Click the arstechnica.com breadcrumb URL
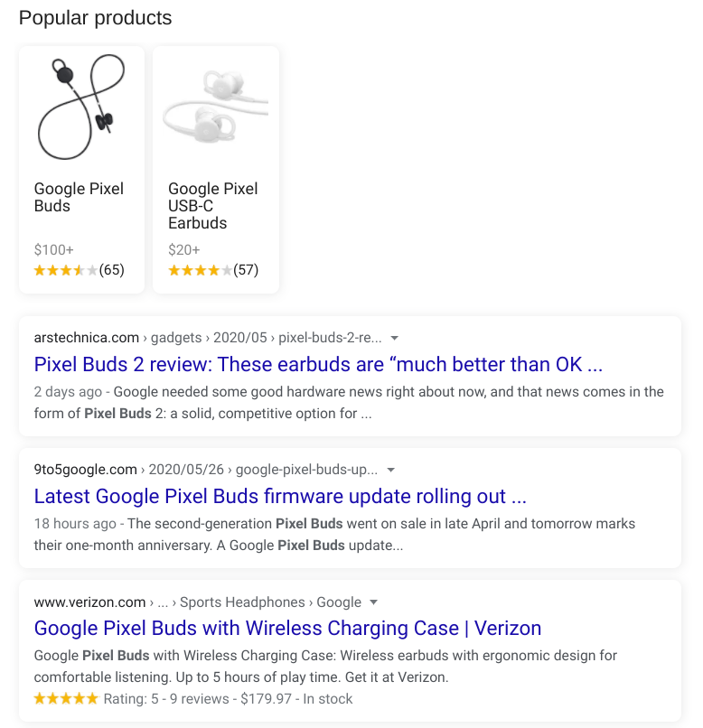The width and height of the screenshot is (703, 728). coord(208,338)
